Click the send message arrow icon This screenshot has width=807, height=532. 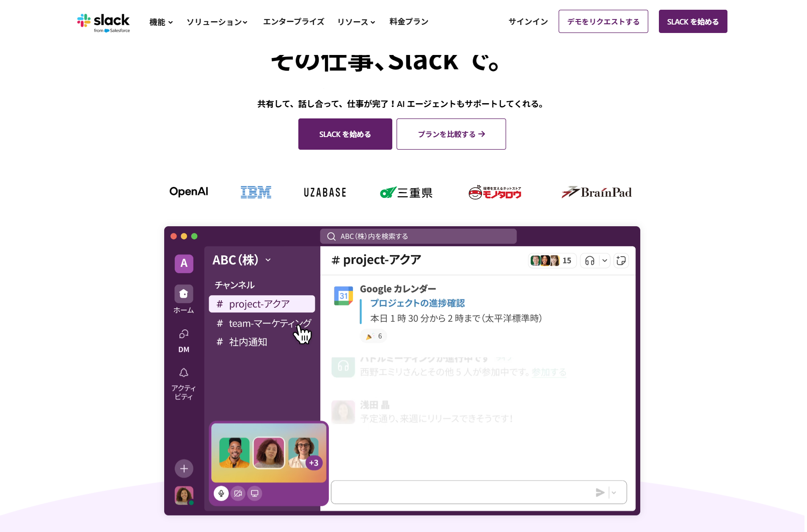(x=600, y=492)
